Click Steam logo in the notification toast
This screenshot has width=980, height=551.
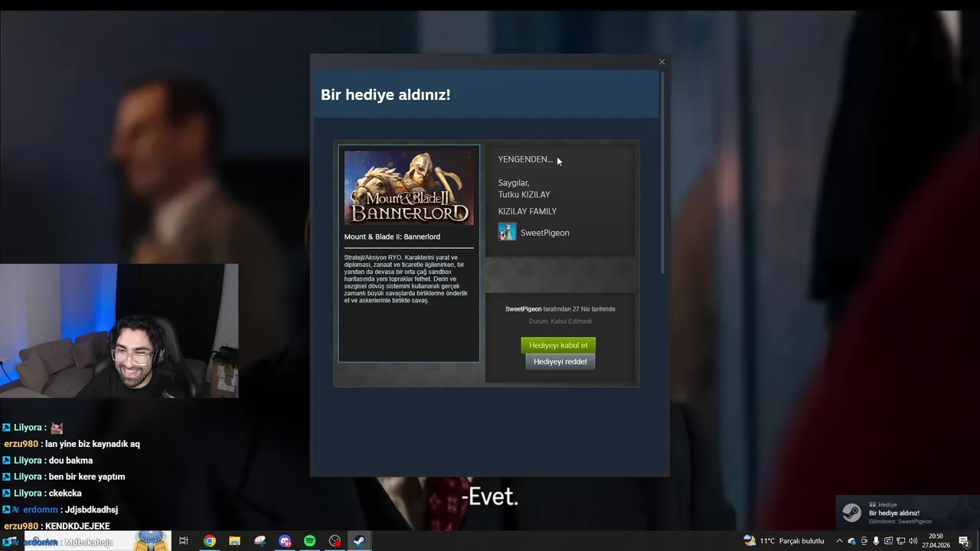pos(851,513)
